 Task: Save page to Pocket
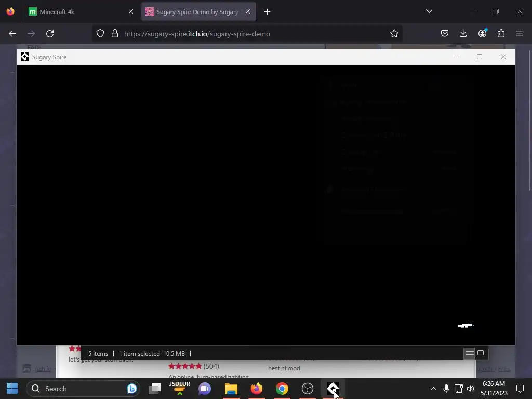click(x=445, y=34)
